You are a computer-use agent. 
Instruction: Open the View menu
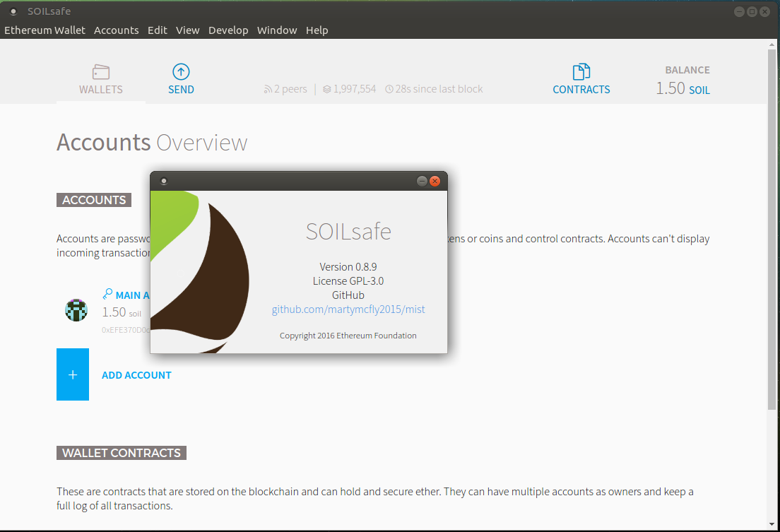tap(187, 30)
